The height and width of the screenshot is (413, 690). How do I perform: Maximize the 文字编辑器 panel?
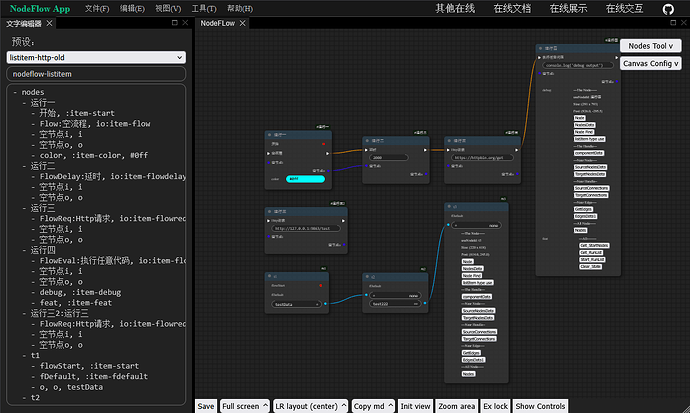tap(175, 22)
